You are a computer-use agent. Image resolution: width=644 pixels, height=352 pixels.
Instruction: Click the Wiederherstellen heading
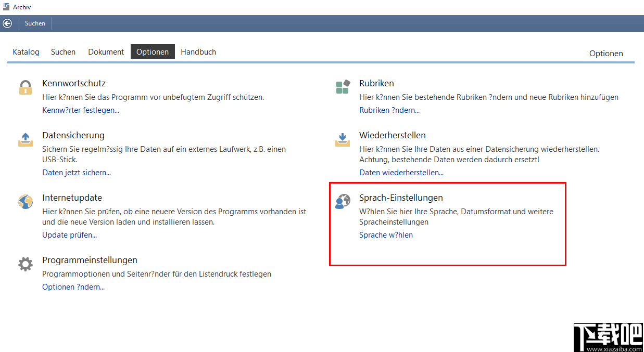[393, 135]
